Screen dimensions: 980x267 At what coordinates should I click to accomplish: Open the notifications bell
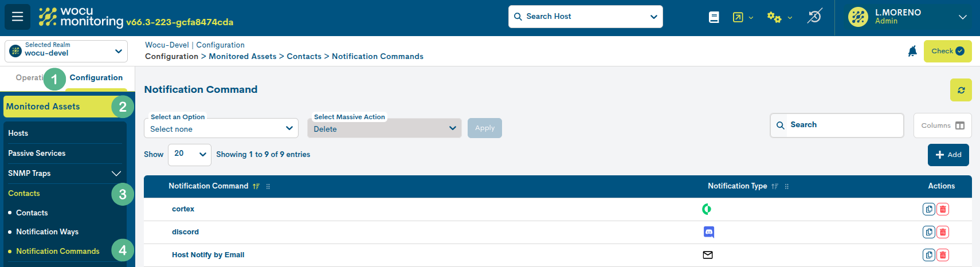pos(912,51)
